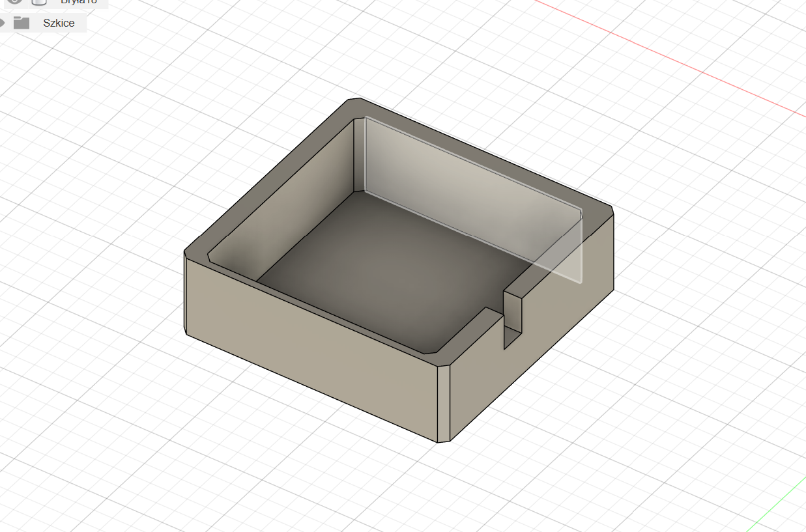Select the Szkice tree label
Image resolution: width=806 pixels, height=532 pixels.
tap(59, 23)
